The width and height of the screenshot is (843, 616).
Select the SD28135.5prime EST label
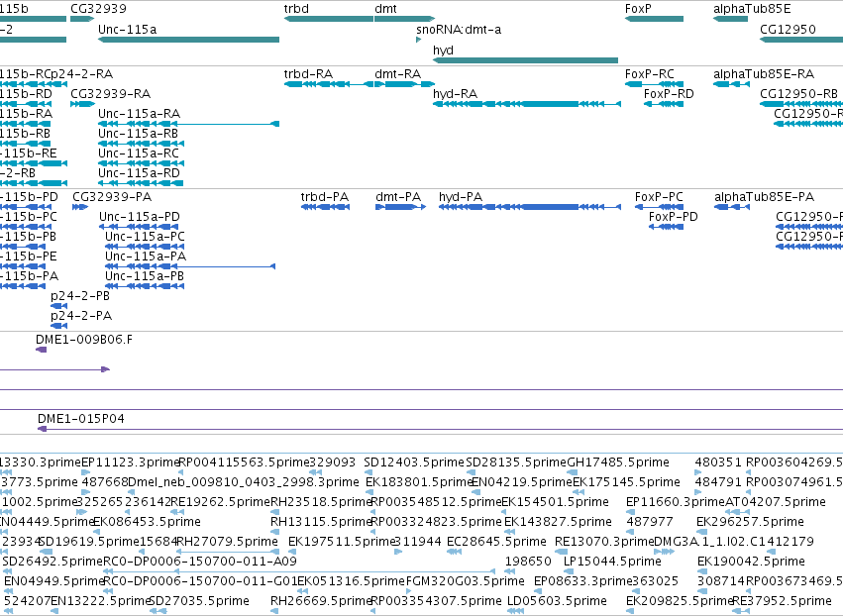click(516, 462)
